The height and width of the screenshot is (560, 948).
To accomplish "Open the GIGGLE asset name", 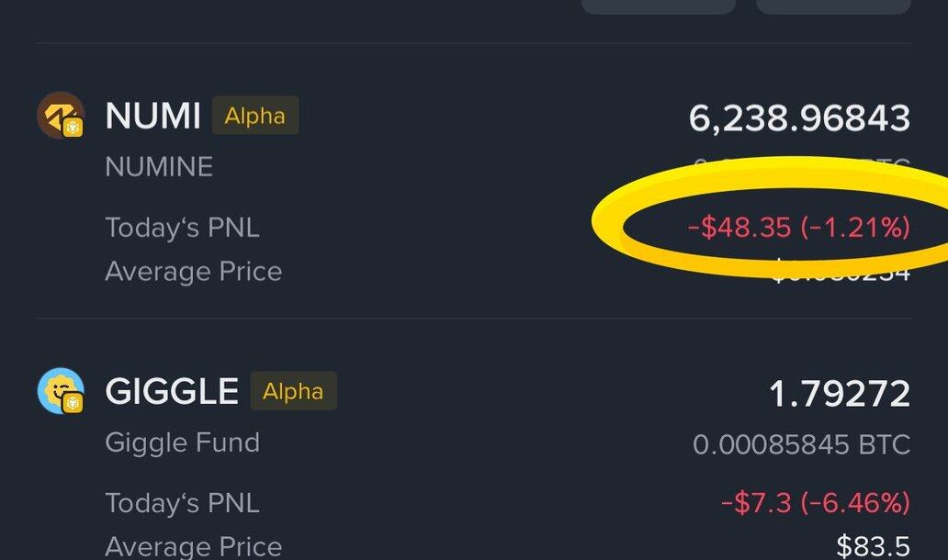I will (172, 392).
